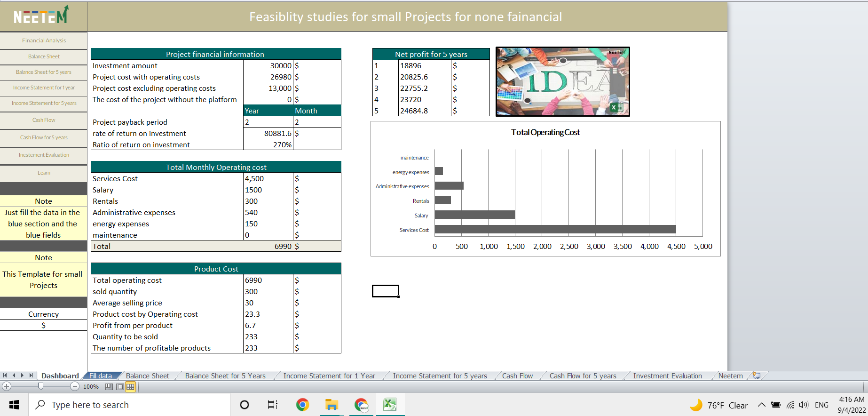Open the Fill data sheet tab
The image size is (868, 416).
pos(101,376)
